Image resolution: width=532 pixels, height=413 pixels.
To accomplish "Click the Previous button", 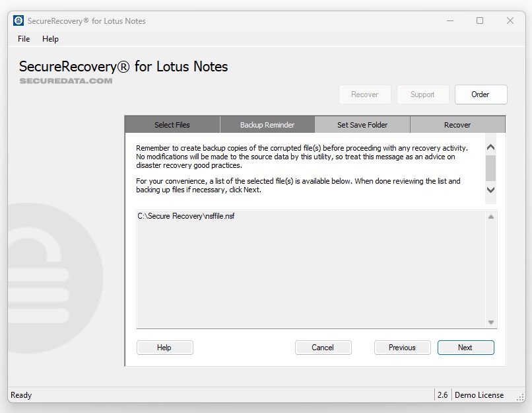I will tap(402, 347).
